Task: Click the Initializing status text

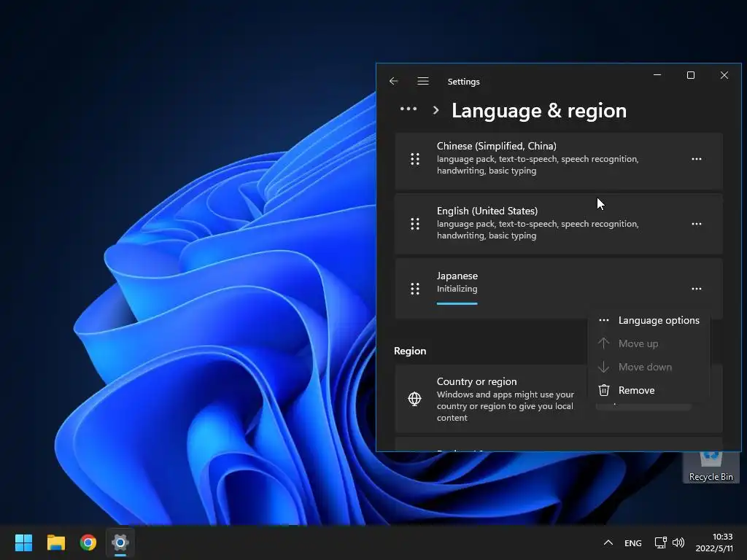Action: click(457, 289)
